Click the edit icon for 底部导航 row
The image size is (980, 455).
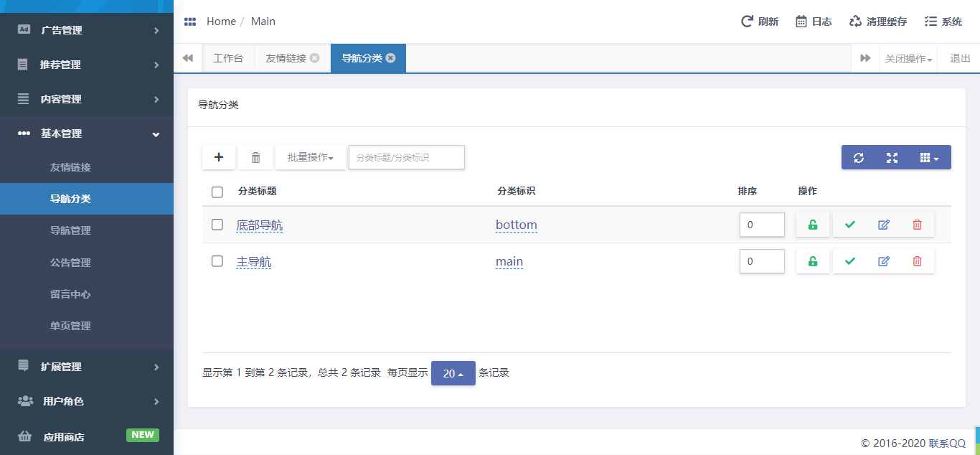pos(883,225)
